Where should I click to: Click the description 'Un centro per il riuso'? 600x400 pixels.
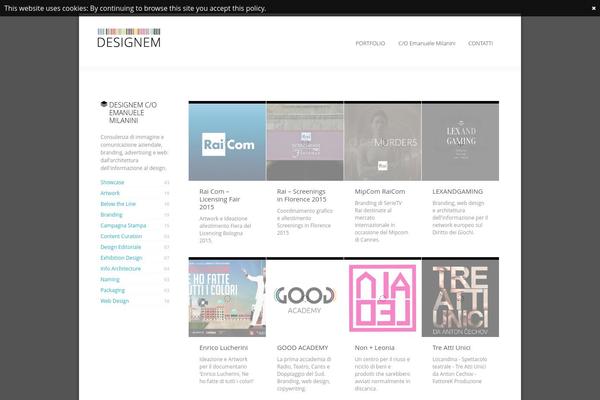pos(382,374)
